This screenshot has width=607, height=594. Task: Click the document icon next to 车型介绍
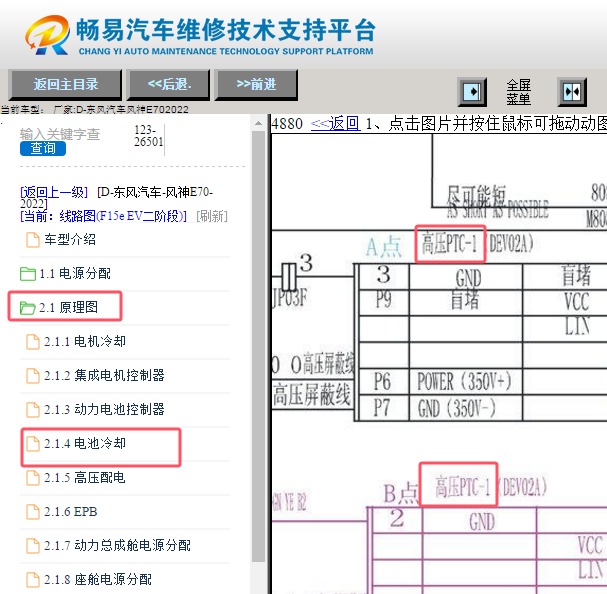(x=33, y=240)
